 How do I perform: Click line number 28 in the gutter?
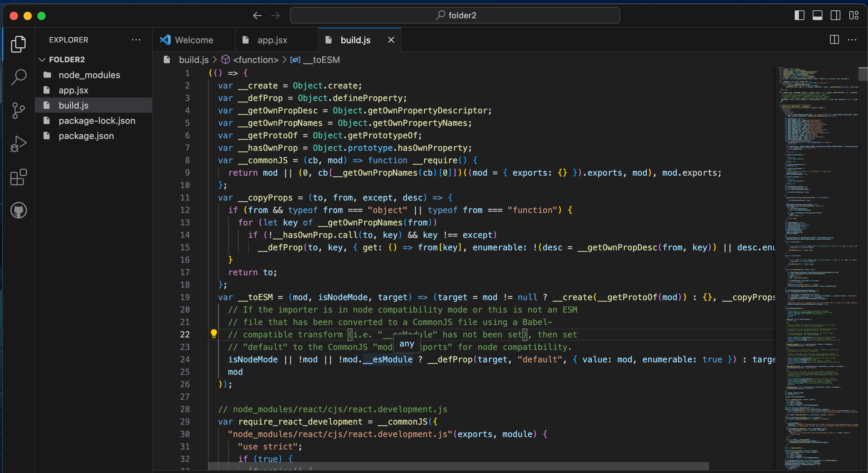coord(185,409)
